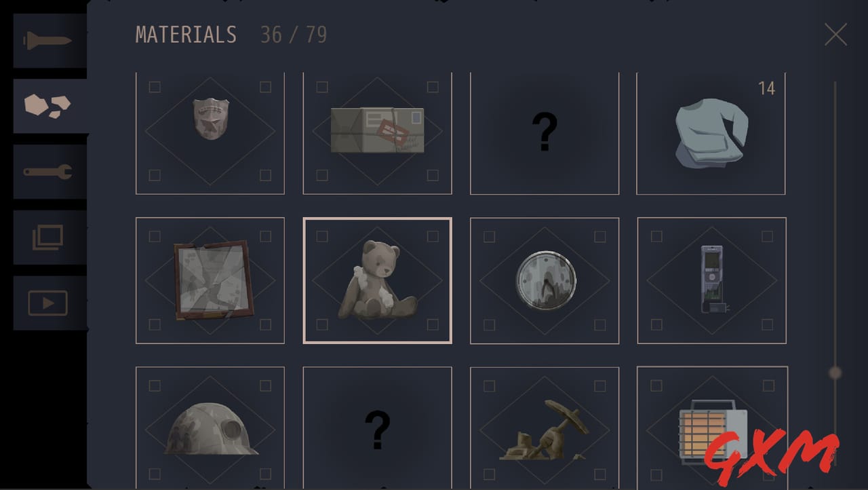Select the broken satellite dish item

545,428
